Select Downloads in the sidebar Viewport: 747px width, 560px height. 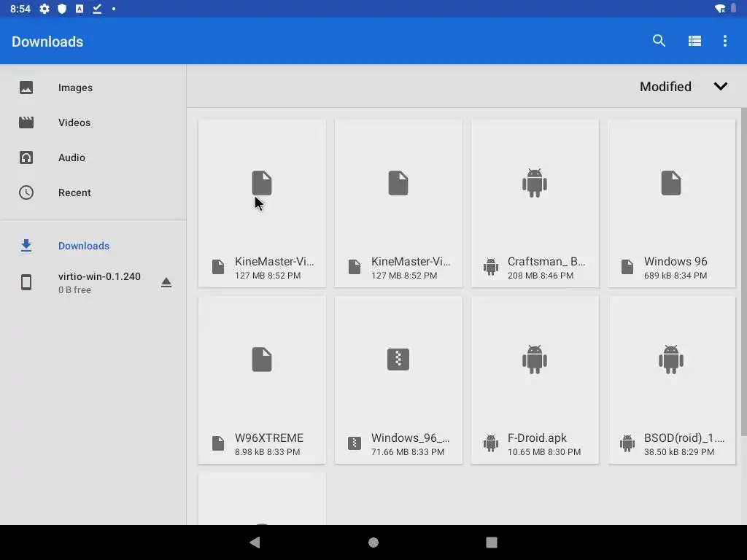pos(93,246)
